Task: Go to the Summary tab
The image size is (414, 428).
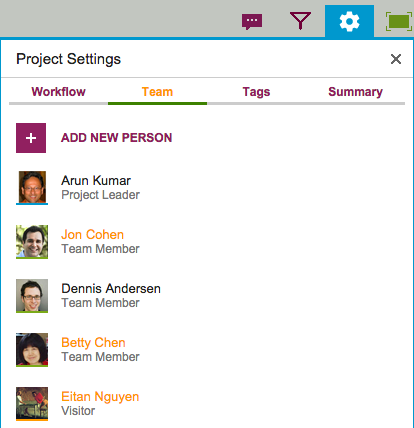Action: point(355,92)
